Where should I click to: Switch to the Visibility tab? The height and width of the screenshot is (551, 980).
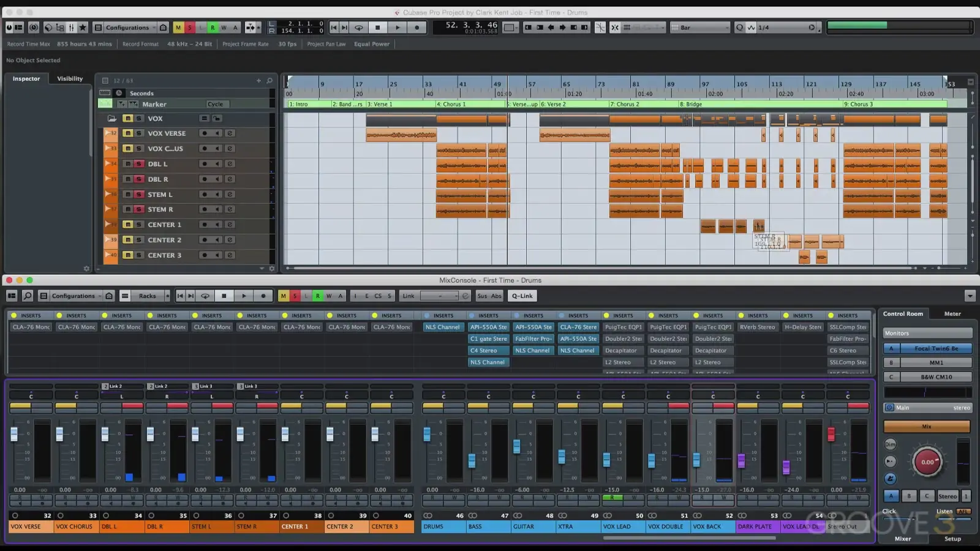click(x=70, y=79)
